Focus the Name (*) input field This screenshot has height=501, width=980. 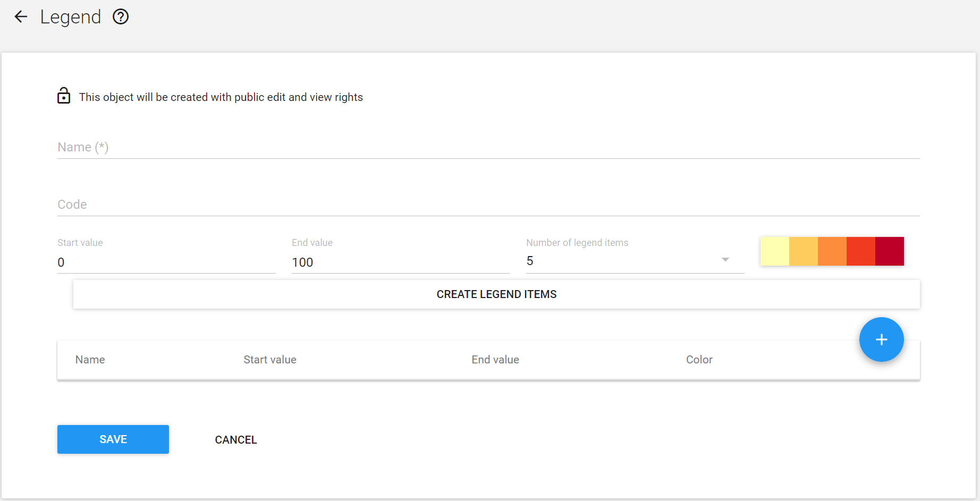tap(488, 147)
